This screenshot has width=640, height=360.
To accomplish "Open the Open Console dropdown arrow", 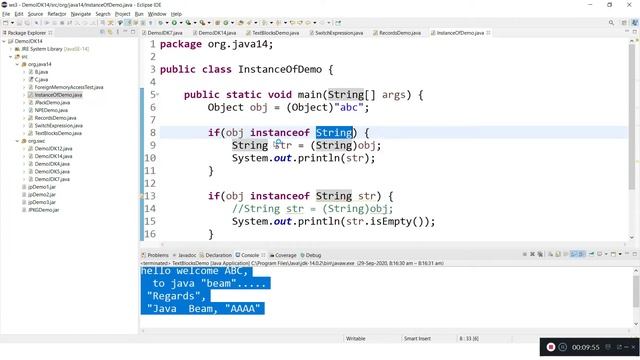I will [620, 254].
